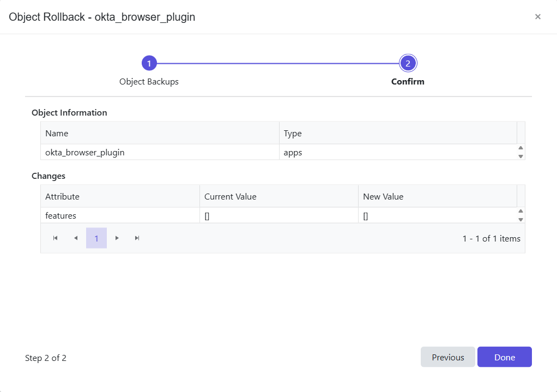Screen dimensions: 557x392
Task: Click the scroll-down arrow on Changes table
Action: click(521, 219)
